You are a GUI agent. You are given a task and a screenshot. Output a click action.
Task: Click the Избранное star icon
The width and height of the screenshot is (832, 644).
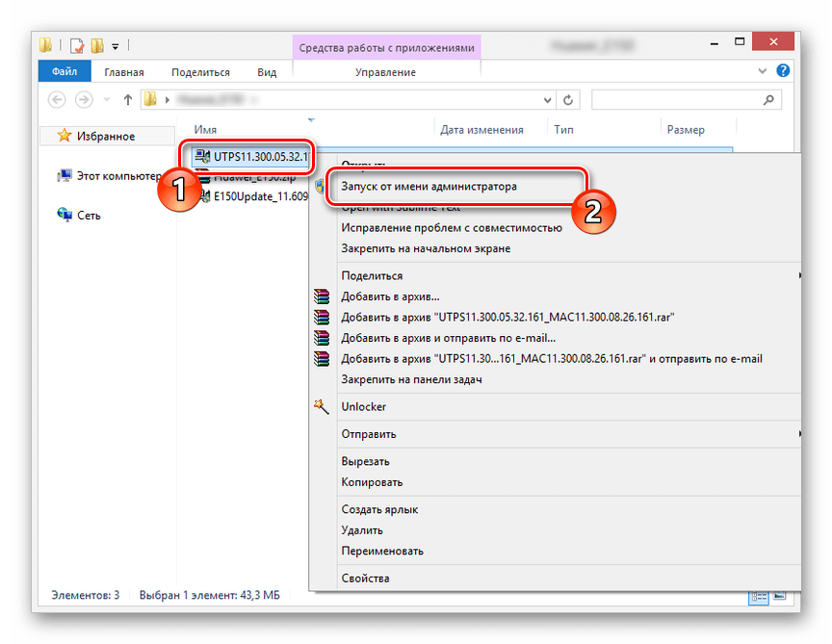pos(64,136)
